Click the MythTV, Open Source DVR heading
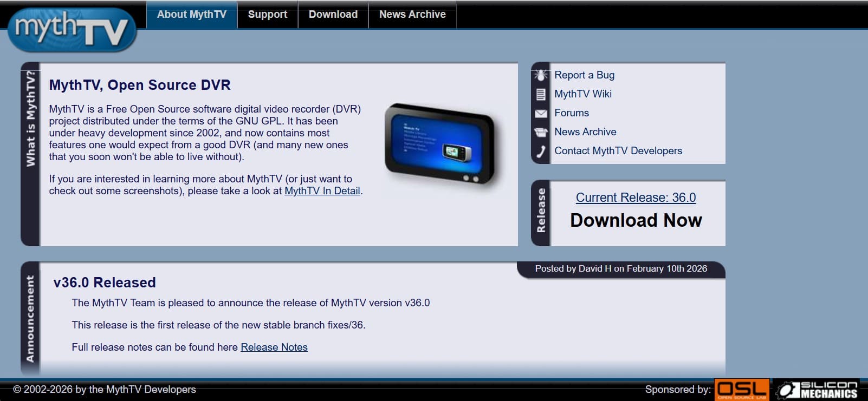 (140, 85)
